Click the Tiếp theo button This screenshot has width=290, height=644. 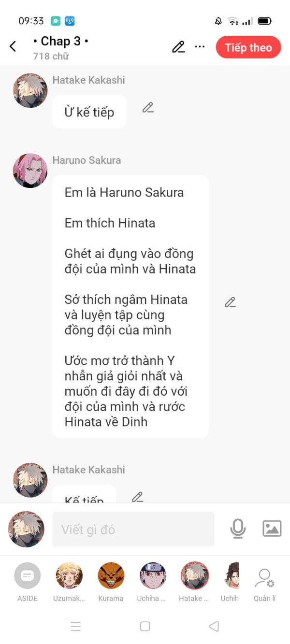pyautogui.click(x=248, y=47)
